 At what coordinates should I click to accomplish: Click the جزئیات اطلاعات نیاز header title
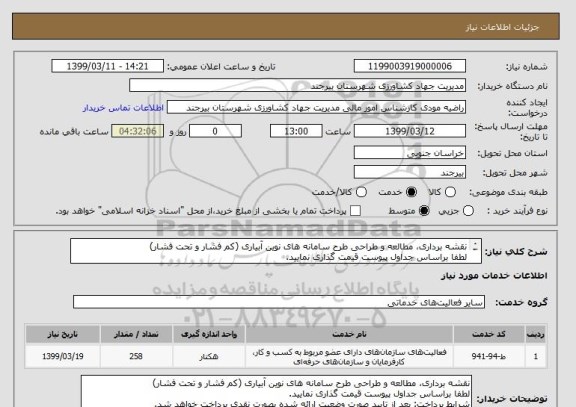[x=502, y=28]
